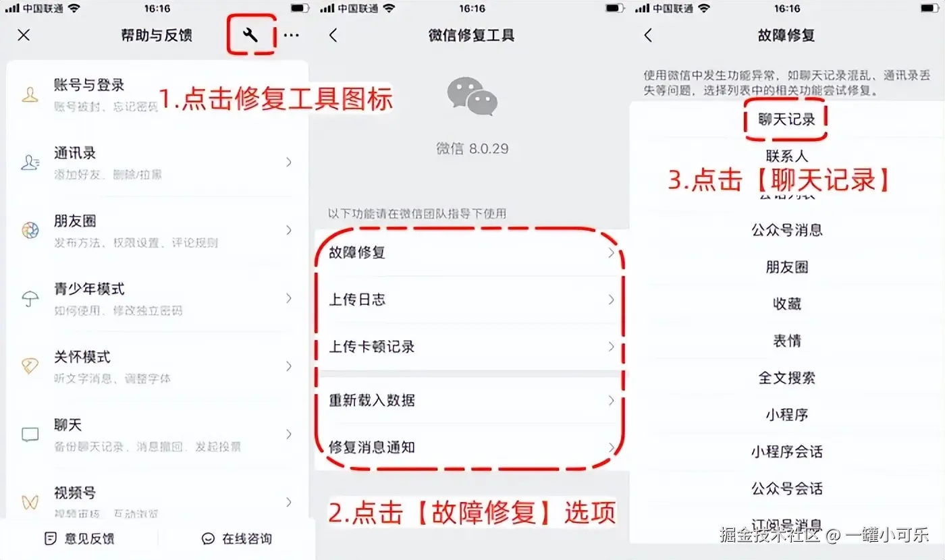Tap the wrench repair tool icon
The height and width of the screenshot is (560, 945).
[x=250, y=35]
